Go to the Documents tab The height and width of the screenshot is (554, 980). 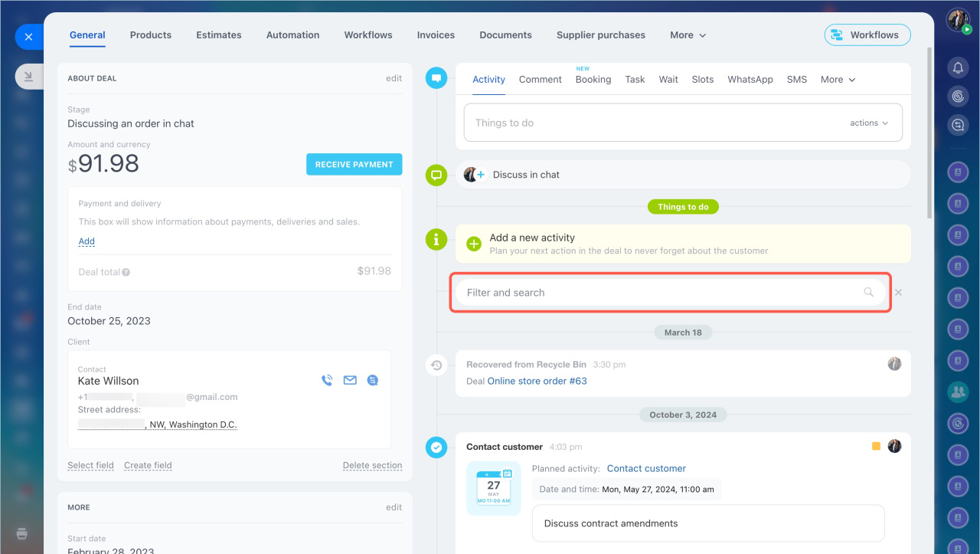coord(505,35)
